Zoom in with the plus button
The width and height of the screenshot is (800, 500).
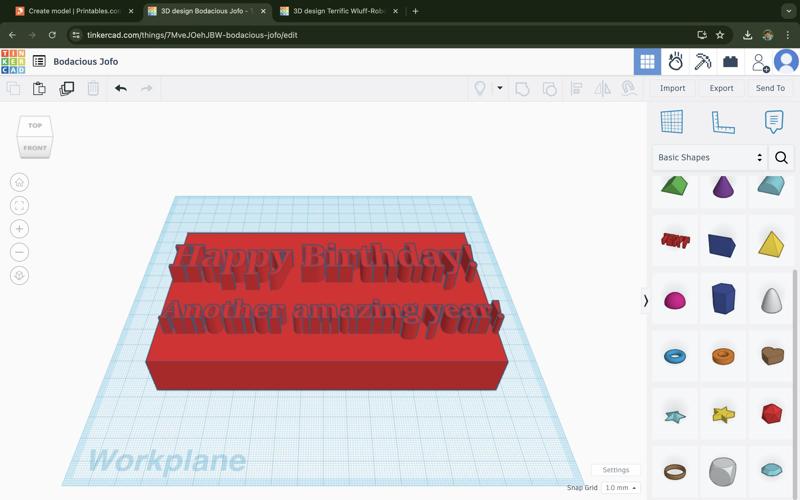(x=19, y=229)
